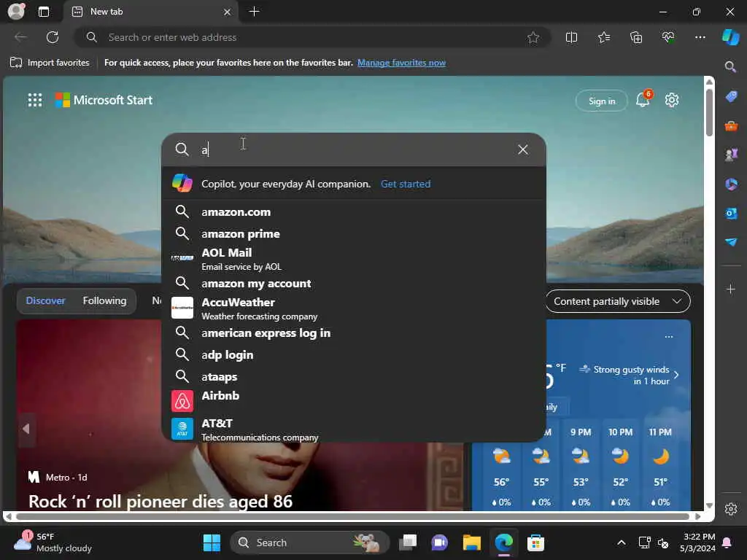Select amazon.com suggestion
747x560 pixels.
click(x=354, y=212)
